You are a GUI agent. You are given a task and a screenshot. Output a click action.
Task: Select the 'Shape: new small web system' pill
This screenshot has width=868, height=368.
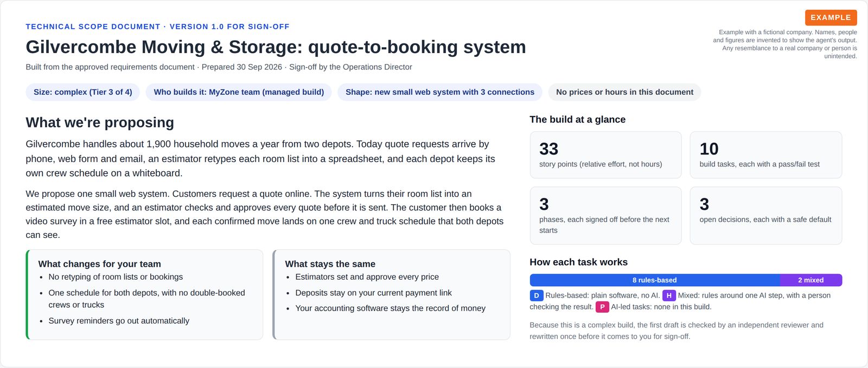click(440, 92)
